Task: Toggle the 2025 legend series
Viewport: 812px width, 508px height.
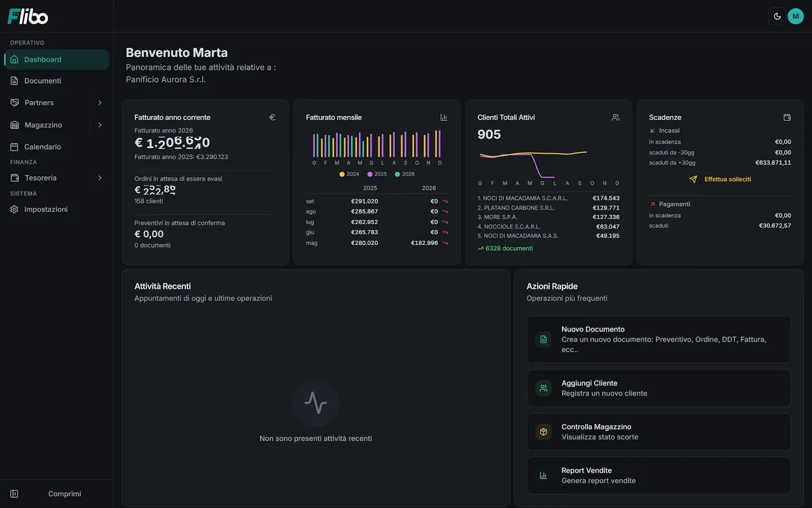Action: tap(377, 174)
